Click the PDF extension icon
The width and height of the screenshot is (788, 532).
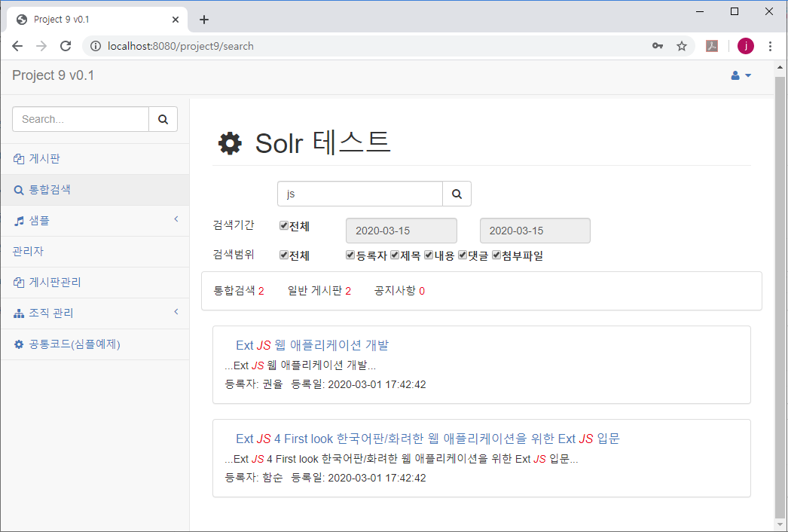(712, 46)
